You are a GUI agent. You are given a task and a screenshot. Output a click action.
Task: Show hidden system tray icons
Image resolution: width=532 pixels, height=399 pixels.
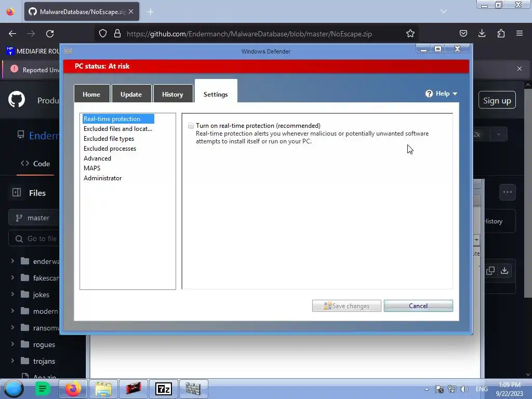(427, 389)
